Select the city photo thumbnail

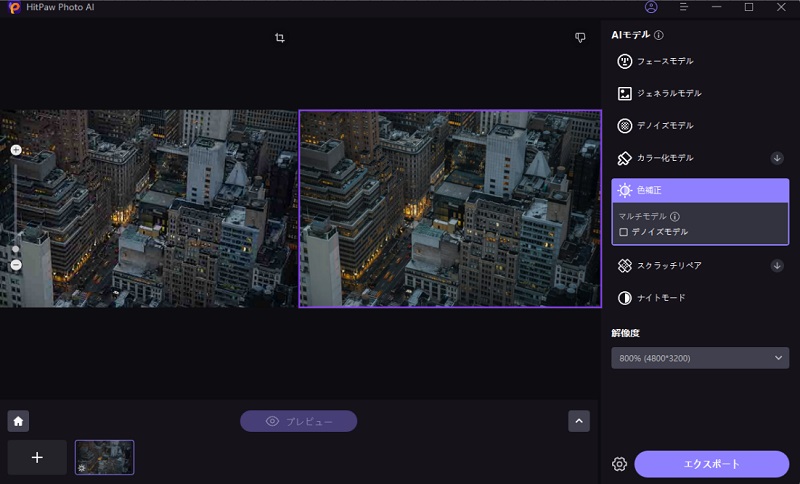click(x=104, y=457)
